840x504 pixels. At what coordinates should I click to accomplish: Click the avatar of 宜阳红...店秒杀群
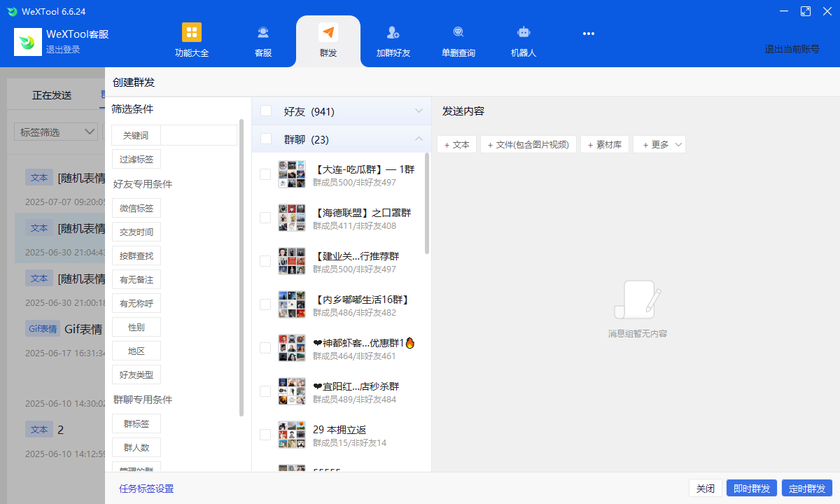pyautogui.click(x=292, y=391)
